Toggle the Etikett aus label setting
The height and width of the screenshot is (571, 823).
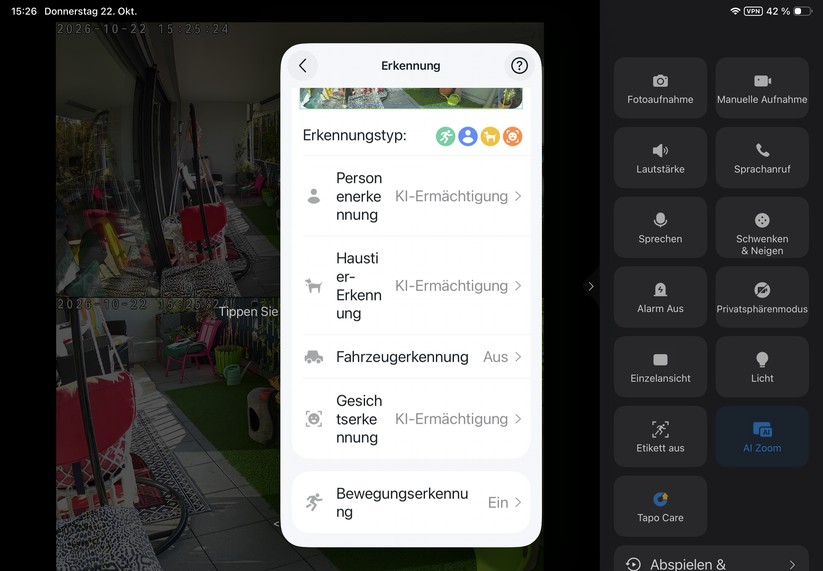click(x=660, y=437)
